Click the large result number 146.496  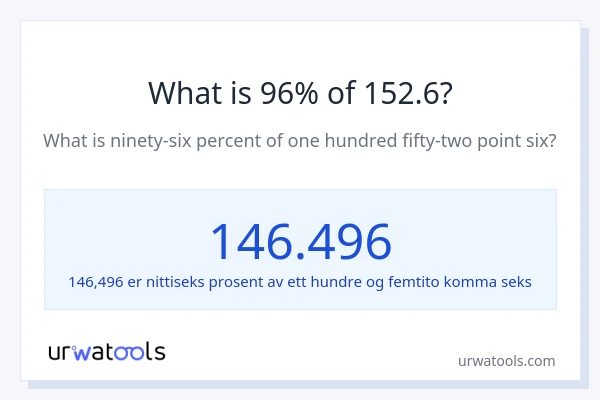coord(300,241)
